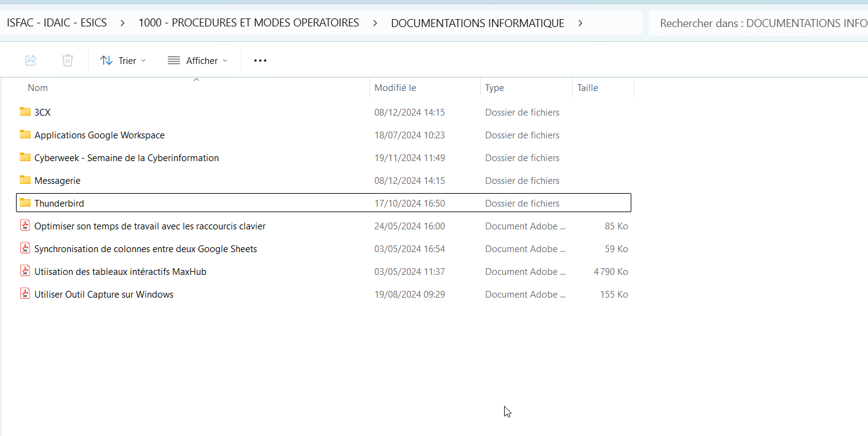Screen dimensions: 868x436
Task: Click the Taille column header
Action: pos(588,88)
